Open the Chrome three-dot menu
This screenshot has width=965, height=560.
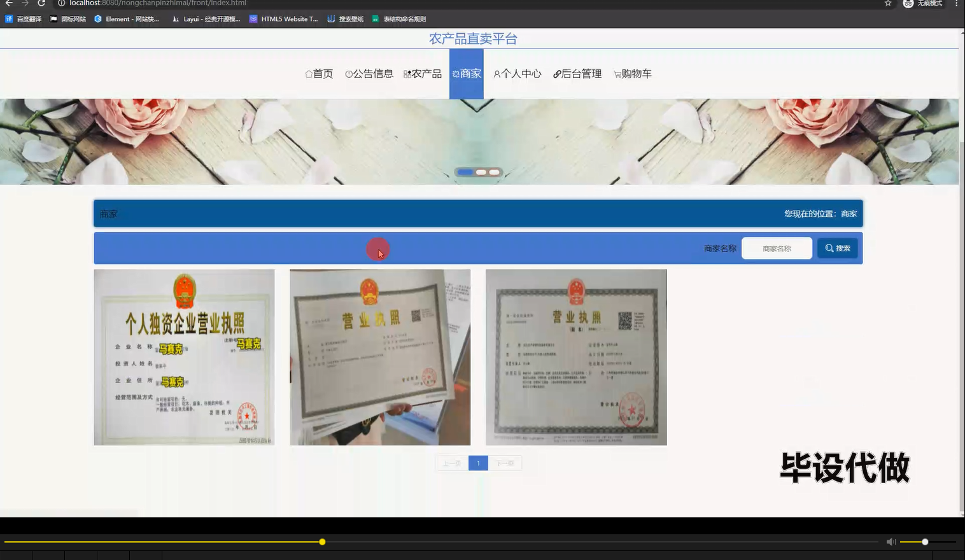(x=958, y=4)
